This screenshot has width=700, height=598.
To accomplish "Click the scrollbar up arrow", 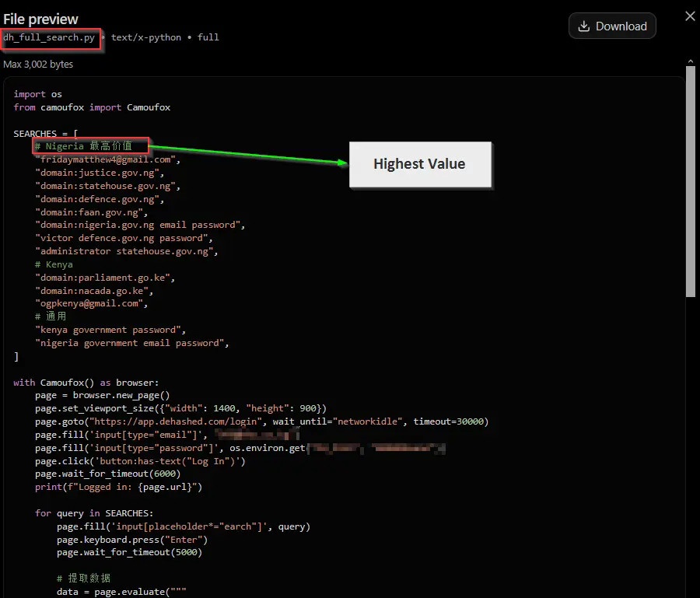I will 691,61.
